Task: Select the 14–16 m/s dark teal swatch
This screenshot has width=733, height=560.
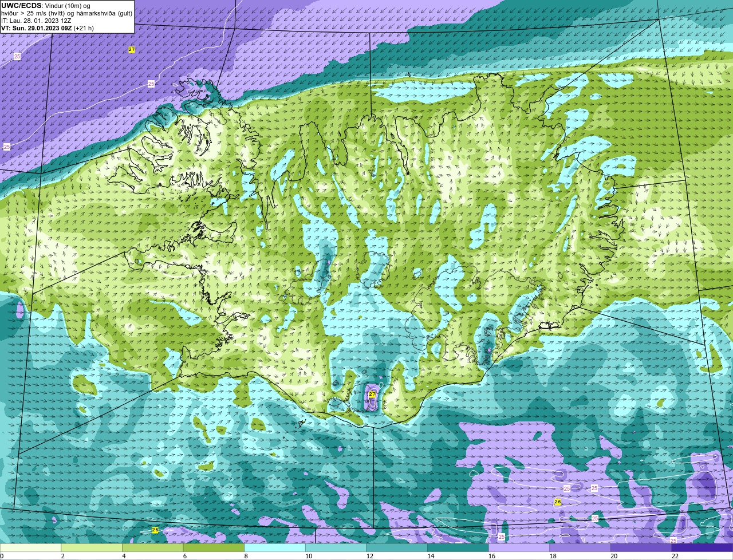Action: coord(458,547)
